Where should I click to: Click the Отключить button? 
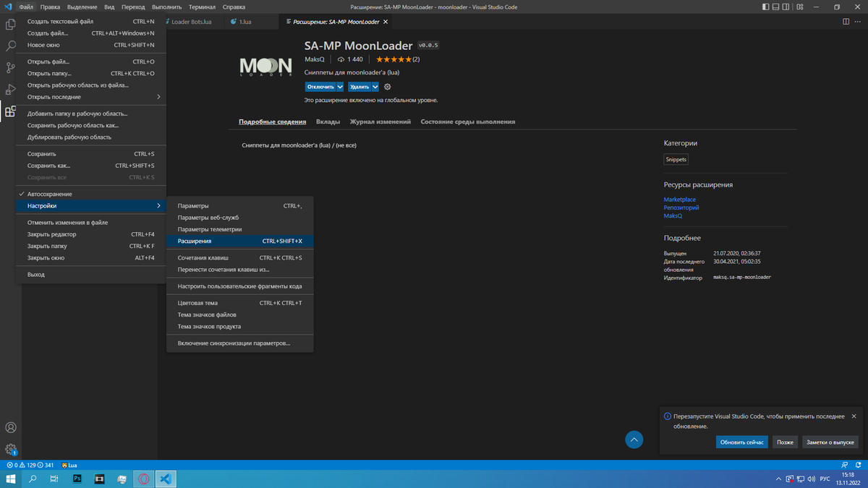tap(320, 87)
